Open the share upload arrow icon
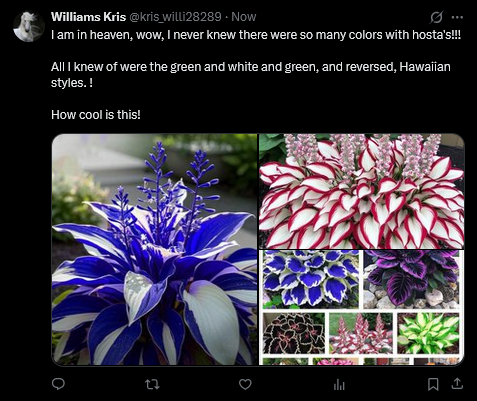The width and height of the screenshot is (477, 401). pos(457,384)
